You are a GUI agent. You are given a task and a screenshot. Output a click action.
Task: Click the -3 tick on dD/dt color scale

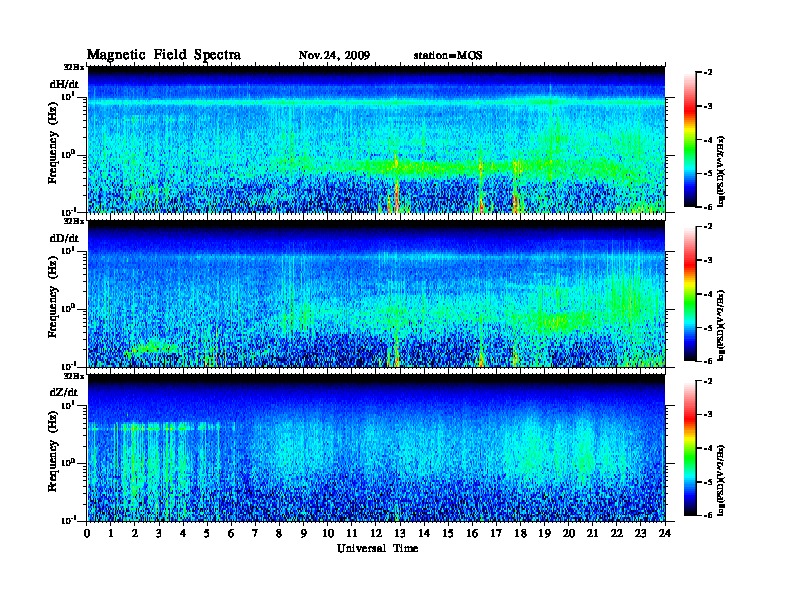point(708,260)
